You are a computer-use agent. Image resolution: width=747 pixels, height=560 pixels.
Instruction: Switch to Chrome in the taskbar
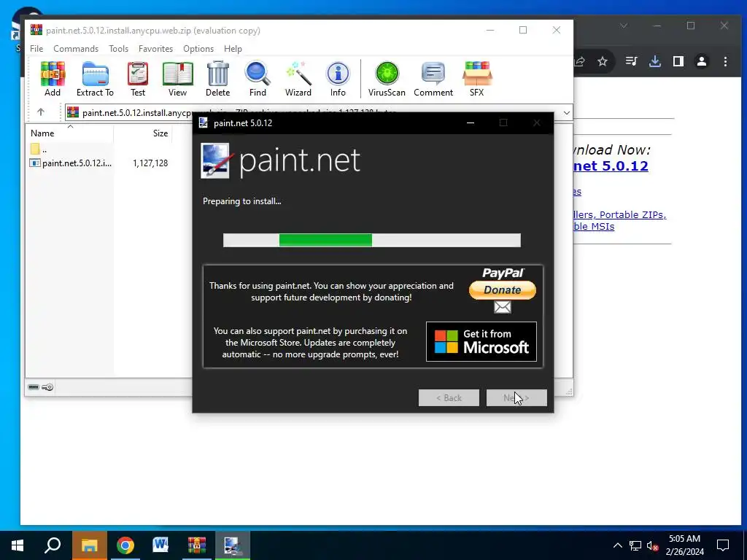click(125, 545)
